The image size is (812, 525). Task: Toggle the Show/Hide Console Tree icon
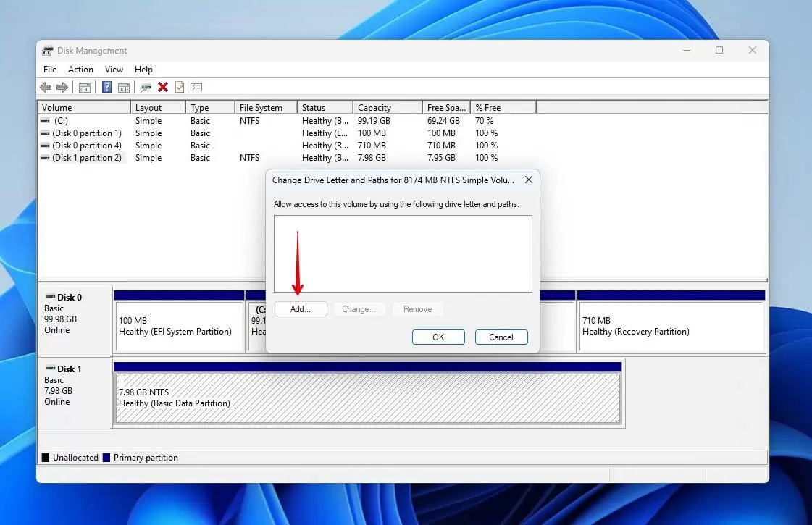[85, 88]
